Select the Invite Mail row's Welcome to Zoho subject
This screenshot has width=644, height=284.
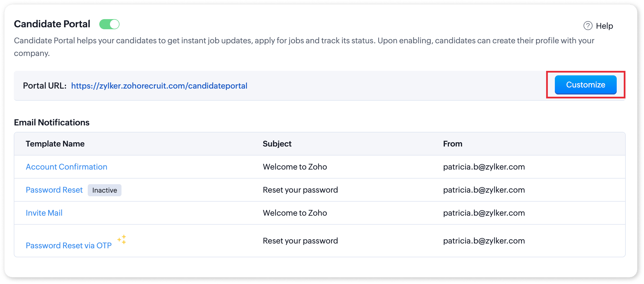coord(295,213)
